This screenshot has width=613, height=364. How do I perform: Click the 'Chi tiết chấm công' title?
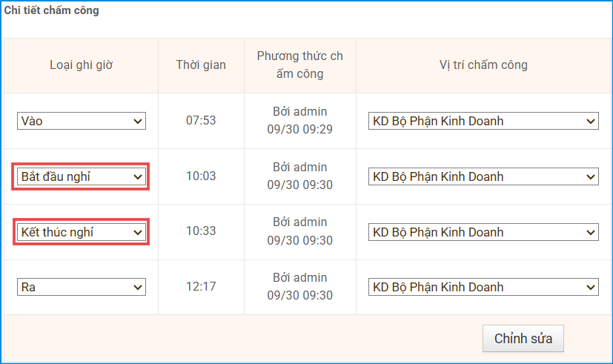point(52,11)
